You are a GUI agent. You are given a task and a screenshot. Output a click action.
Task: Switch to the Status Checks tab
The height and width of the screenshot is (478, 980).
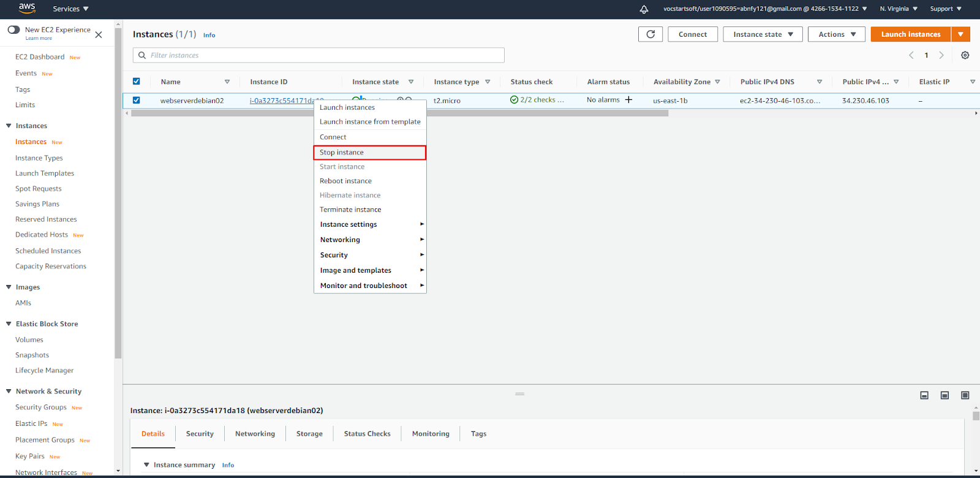click(x=367, y=434)
